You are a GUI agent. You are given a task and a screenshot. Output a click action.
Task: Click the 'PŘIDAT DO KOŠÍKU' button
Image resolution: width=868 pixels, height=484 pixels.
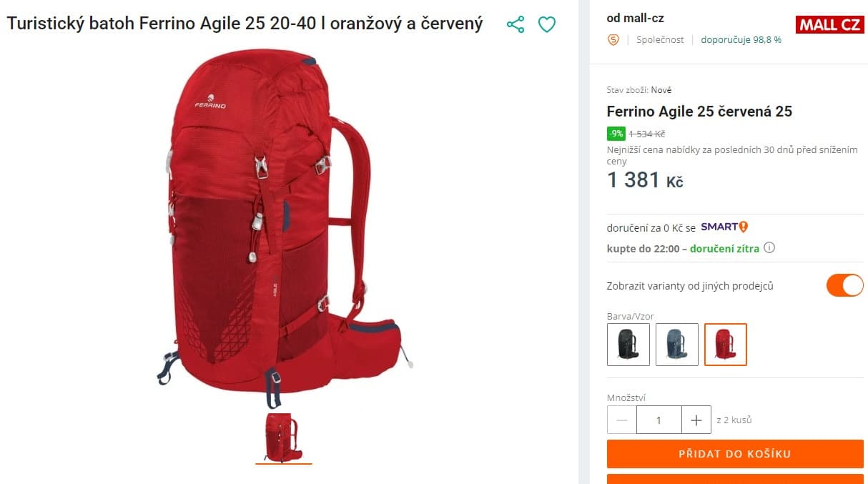click(735, 454)
